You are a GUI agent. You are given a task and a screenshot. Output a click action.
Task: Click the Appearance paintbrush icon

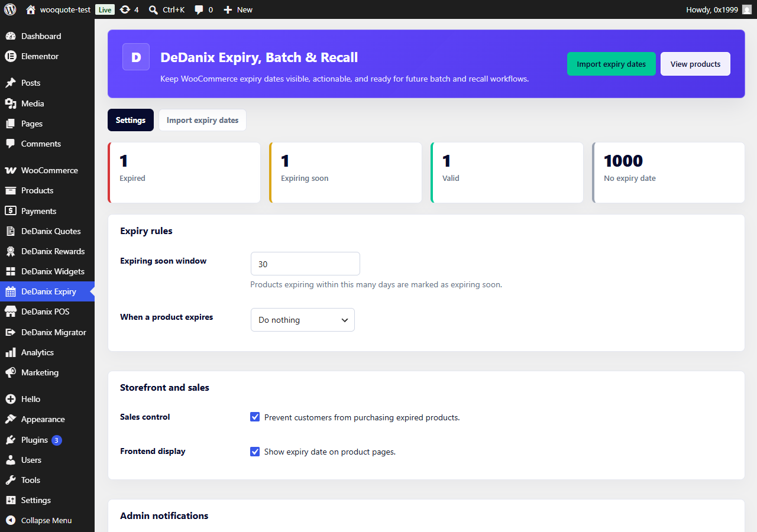tap(11, 419)
